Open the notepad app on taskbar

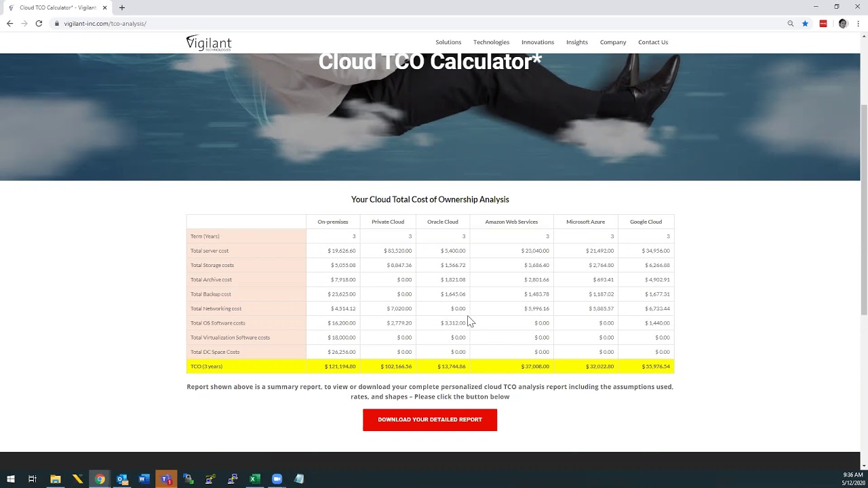(299, 479)
